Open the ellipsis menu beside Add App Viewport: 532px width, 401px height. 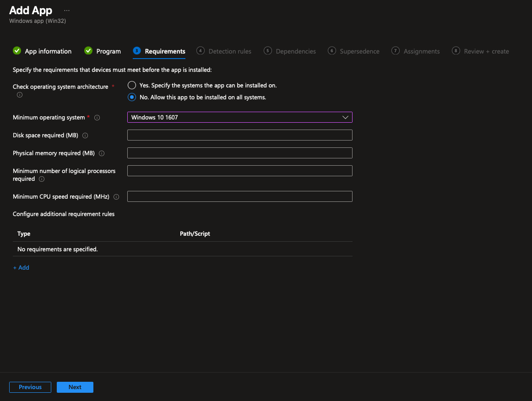coord(67,10)
